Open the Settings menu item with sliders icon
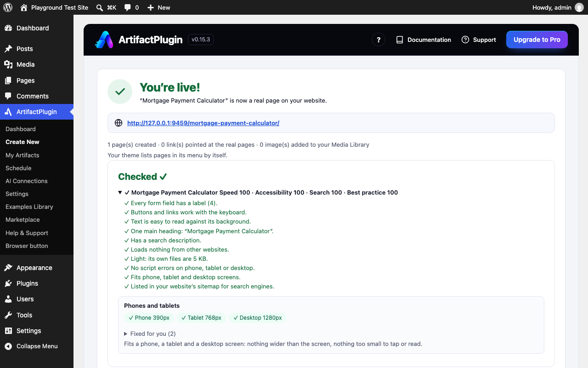The height and width of the screenshot is (368, 588). 37,331
